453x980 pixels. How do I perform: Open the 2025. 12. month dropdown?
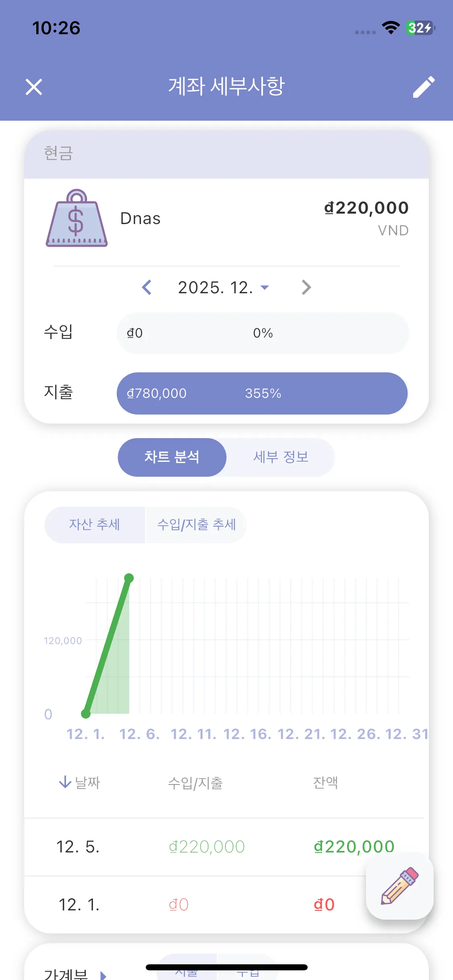coord(223,288)
